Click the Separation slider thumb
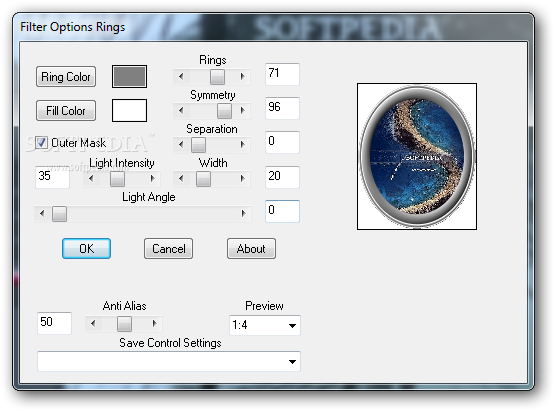The height and width of the screenshot is (411, 555). coord(198,144)
